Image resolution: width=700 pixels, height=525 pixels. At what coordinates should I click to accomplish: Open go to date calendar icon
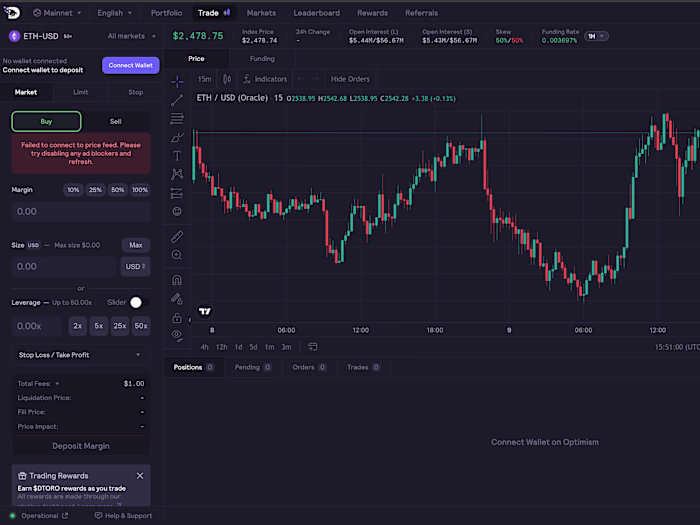pyautogui.click(x=312, y=347)
